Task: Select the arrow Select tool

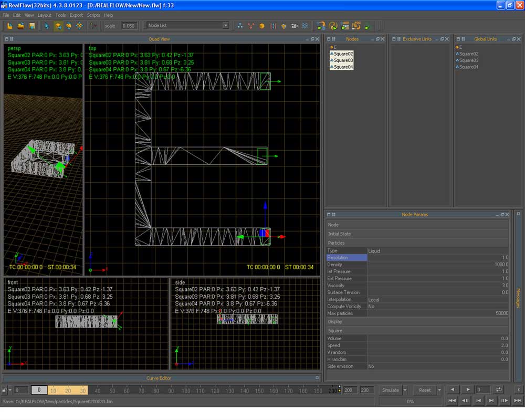Action: click(x=47, y=26)
